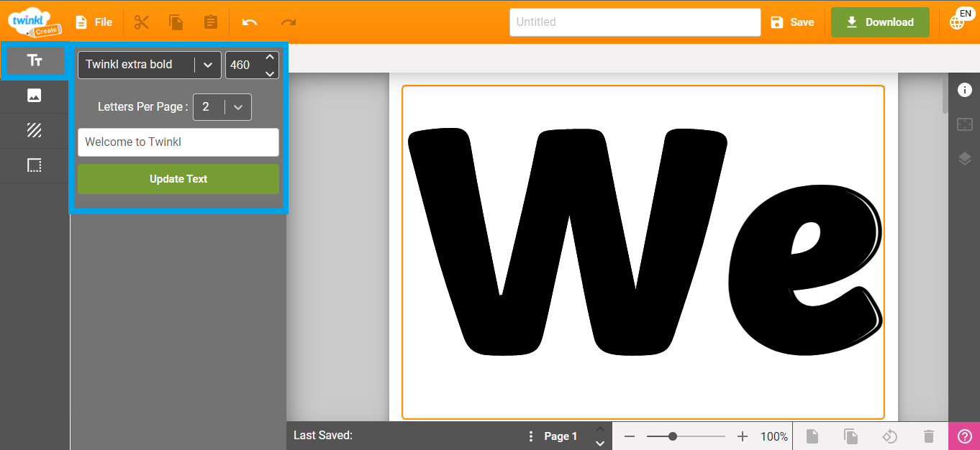Click the delete page trash icon
Image resolution: width=980 pixels, height=450 pixels.
(928, 436)
